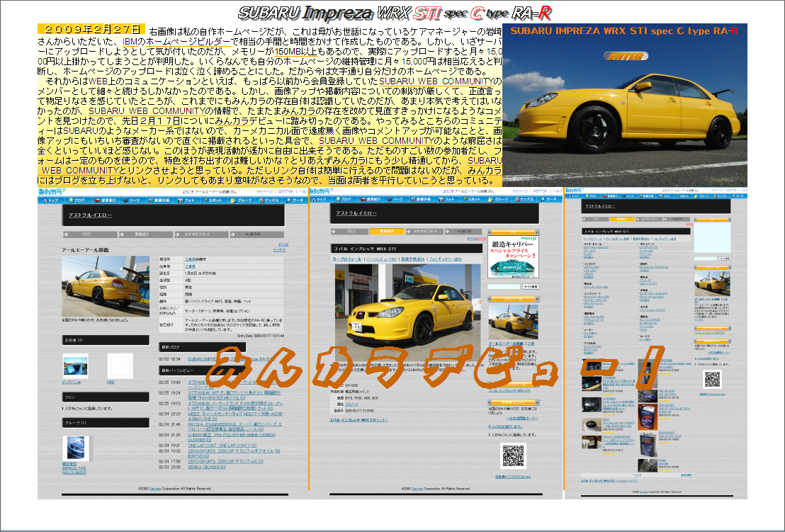Click the みんカラ logo in the left screenshot
This screenshot has width=785, height=532.
tap(48, 191)
